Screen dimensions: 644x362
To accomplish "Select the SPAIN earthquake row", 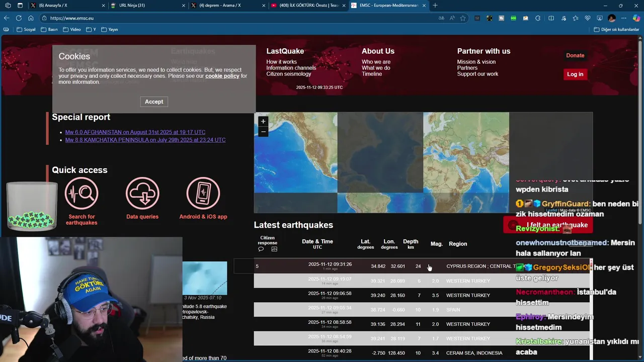I will click(x=423, y=310).
